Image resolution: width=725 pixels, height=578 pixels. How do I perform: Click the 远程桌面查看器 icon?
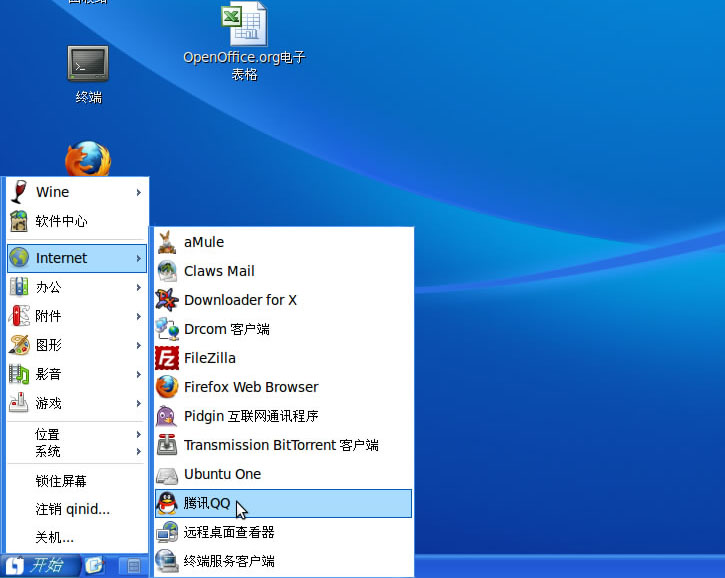point(167,532)
